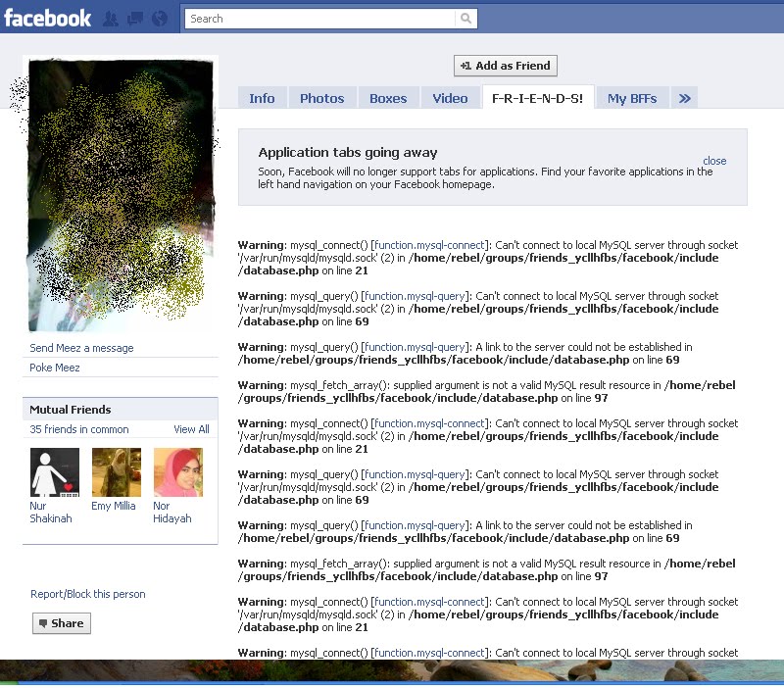784x688 pixels.
Task: Close the Application tabs going away notice
Action: [714, 161]
